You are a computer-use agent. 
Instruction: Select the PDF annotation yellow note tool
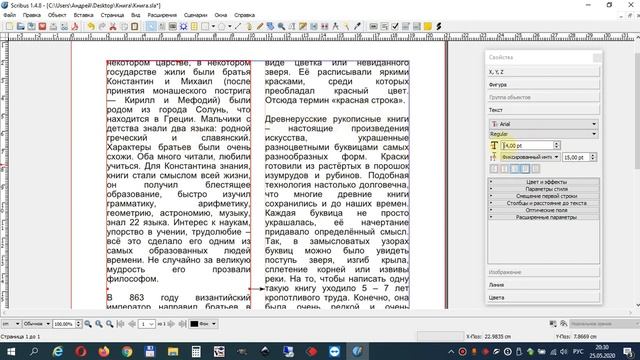(428, 27)
